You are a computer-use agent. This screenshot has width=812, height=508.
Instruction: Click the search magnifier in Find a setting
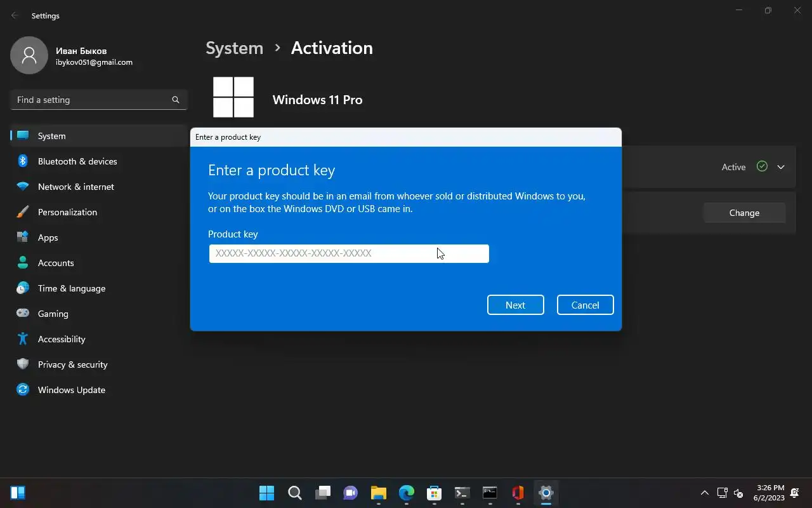pyautogui.click(x=176, y=100)
